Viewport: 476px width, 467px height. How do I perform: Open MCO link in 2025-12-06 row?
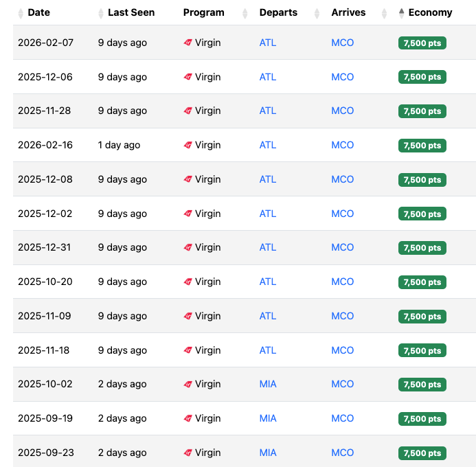point(343,77)
